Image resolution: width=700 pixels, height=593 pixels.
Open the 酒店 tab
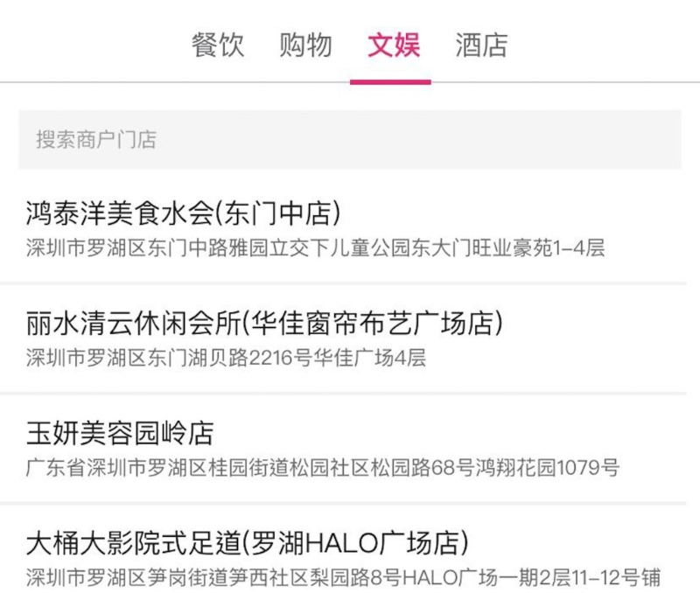click(x=482, y=45)
